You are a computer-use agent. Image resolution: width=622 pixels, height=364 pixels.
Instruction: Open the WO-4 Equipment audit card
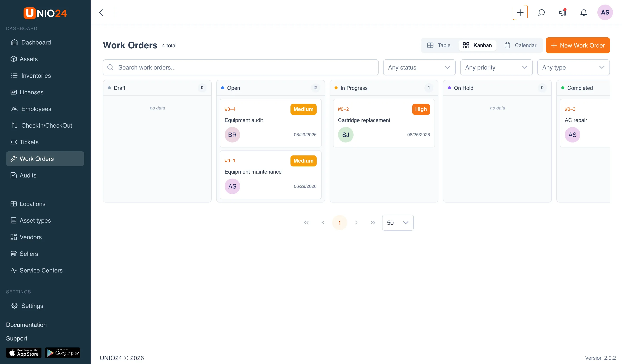coord(270,123)
